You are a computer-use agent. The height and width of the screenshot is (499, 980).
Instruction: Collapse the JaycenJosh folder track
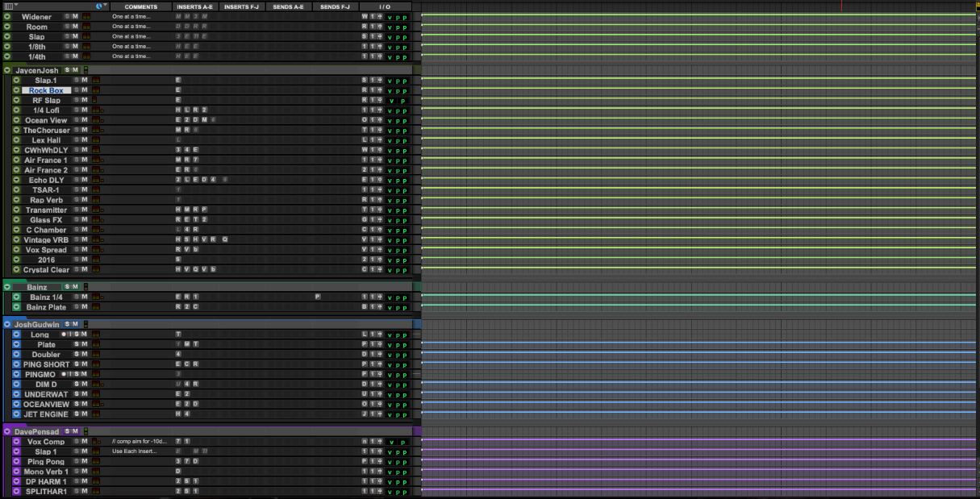coord(7,70)
